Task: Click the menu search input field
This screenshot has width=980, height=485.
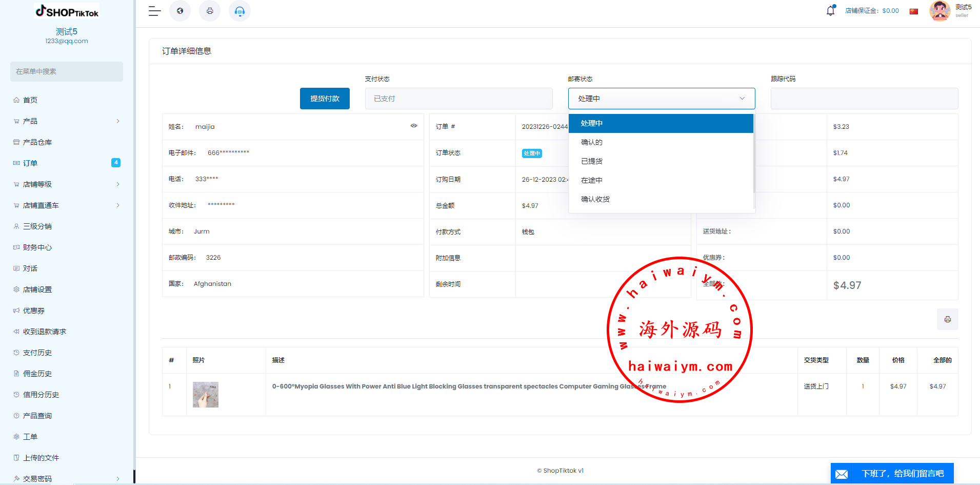Action: pos(67,71)
